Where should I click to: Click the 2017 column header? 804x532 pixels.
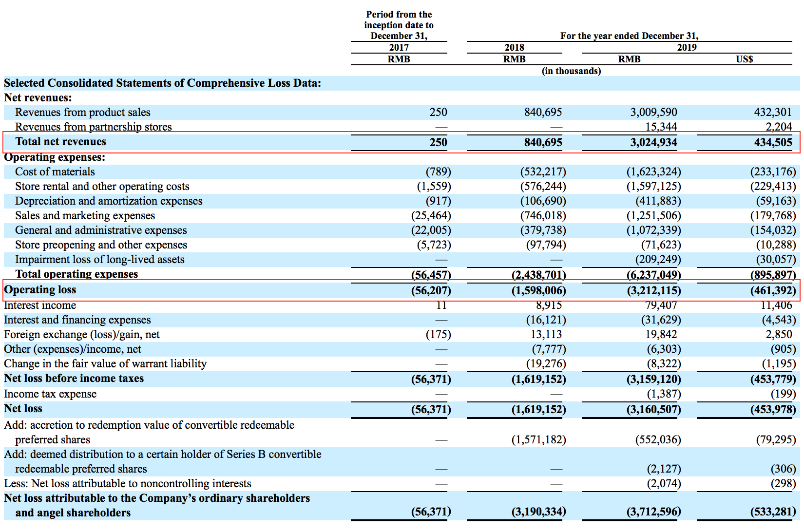(x=399, y=47)
